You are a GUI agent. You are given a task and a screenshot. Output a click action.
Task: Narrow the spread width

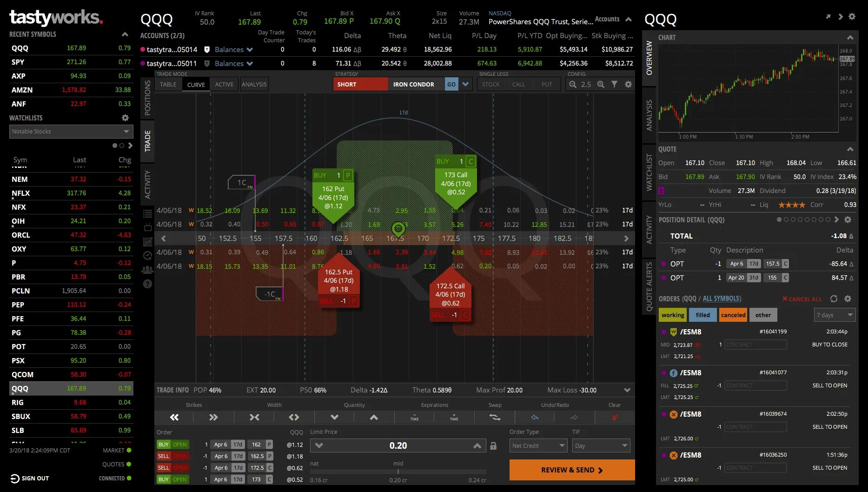254,417
